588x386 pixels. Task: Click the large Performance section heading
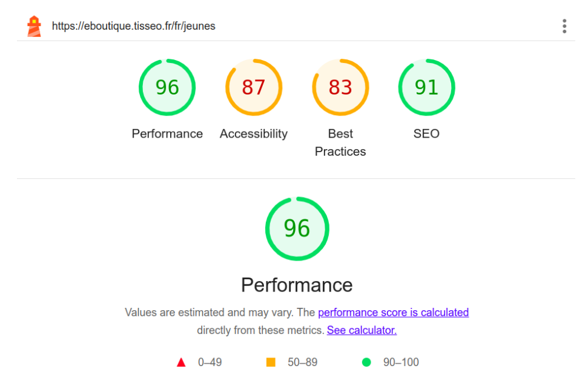[x=297, y=285]
